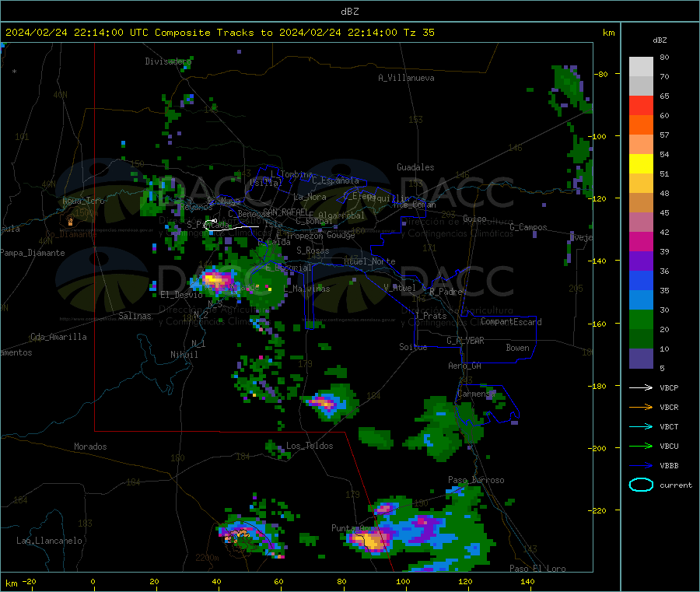Viewport: 700px width, 592px height.
Task: Click the 'Paso_El_Loro' place label
Action: pyautogui.click(x=537, y=569)
